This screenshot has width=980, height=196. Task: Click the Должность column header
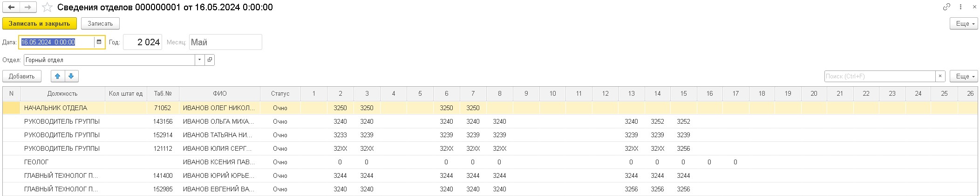point(62,93)
